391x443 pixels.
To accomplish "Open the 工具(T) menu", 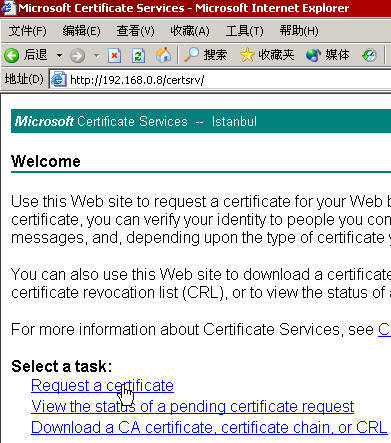I will (244, 31).
